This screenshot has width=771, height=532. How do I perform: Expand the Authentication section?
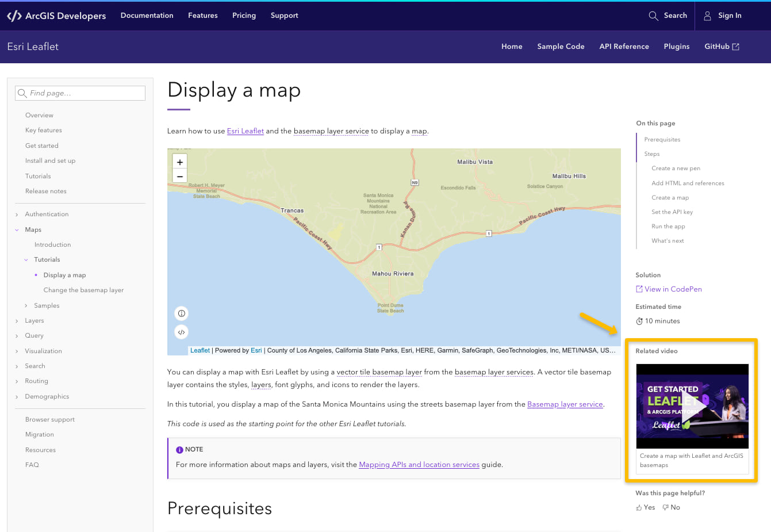tap(17, 215)
